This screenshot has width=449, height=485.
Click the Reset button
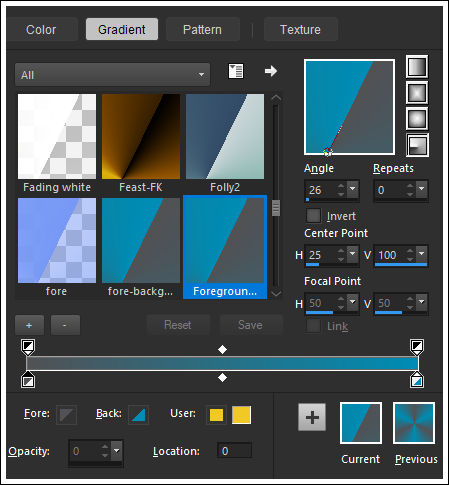pos(178,325)
